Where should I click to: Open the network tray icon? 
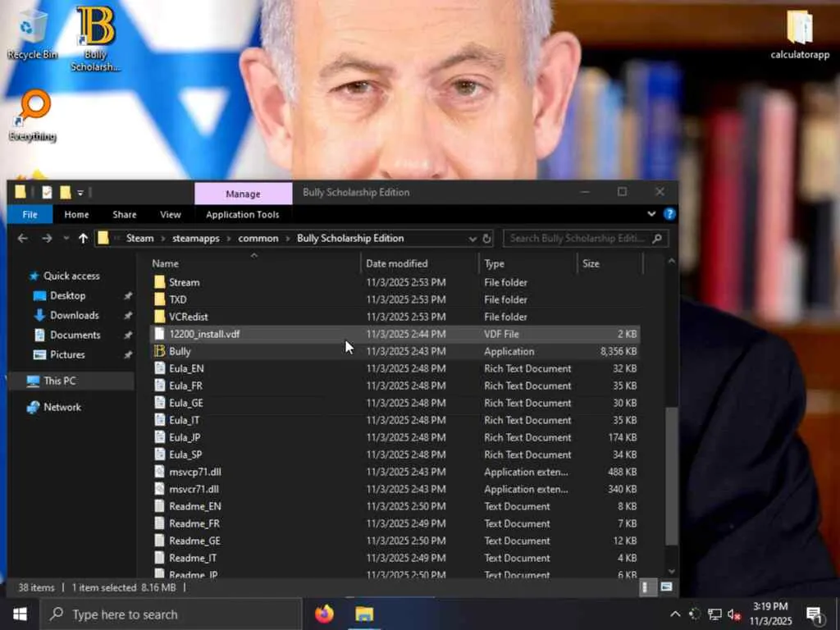click(x=714, y=614)
